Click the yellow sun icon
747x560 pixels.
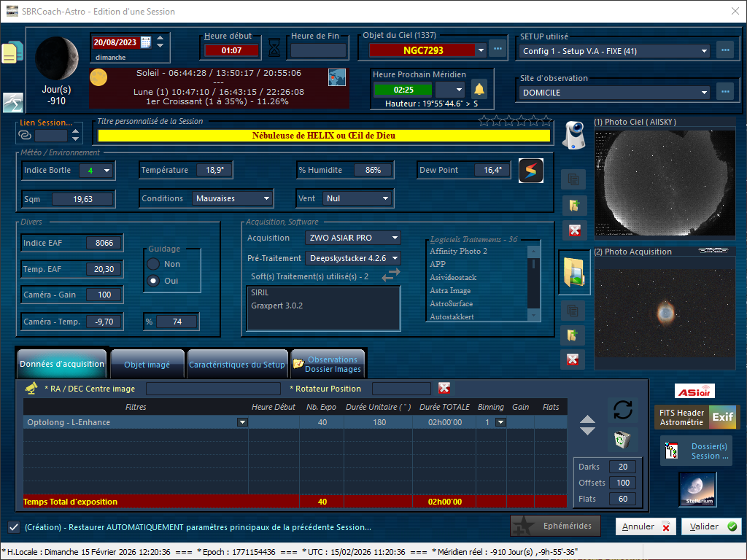98,77
